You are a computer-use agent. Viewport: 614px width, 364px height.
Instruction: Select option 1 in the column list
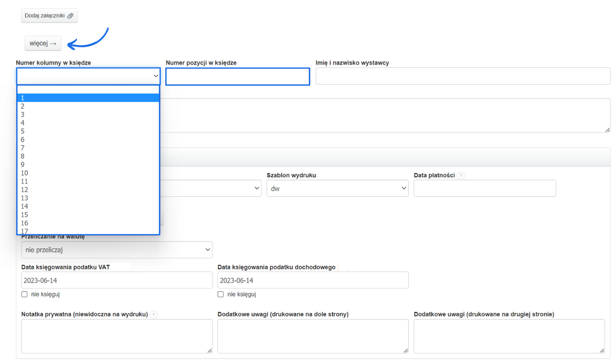tap(88, 98)
